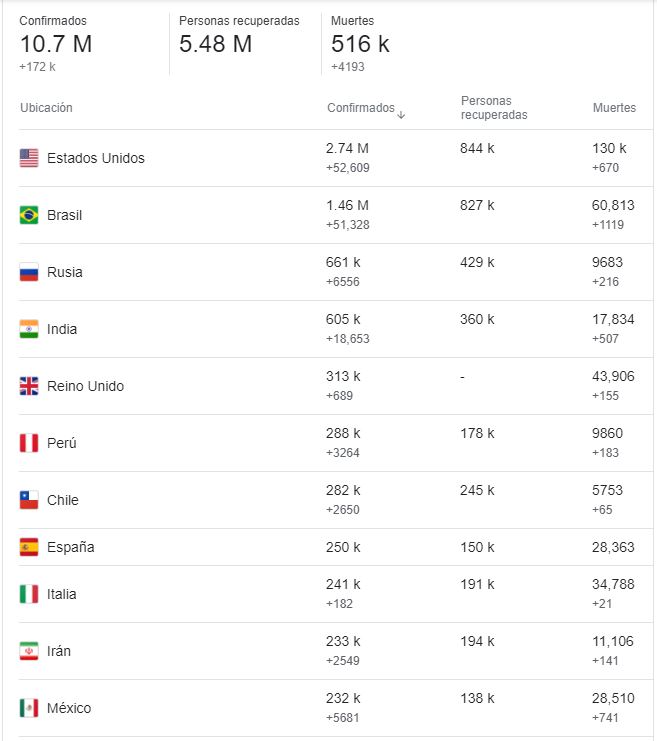Sort table by Personas recuperadas column
657x741 pixels.
point(493,108)
